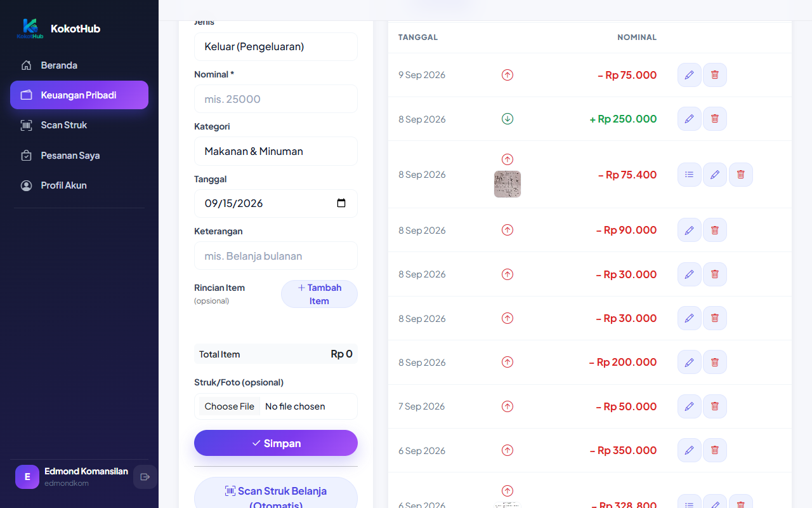
Task: Click the logout icon beside Edmond Komansilan
Action: pos(145,477)
